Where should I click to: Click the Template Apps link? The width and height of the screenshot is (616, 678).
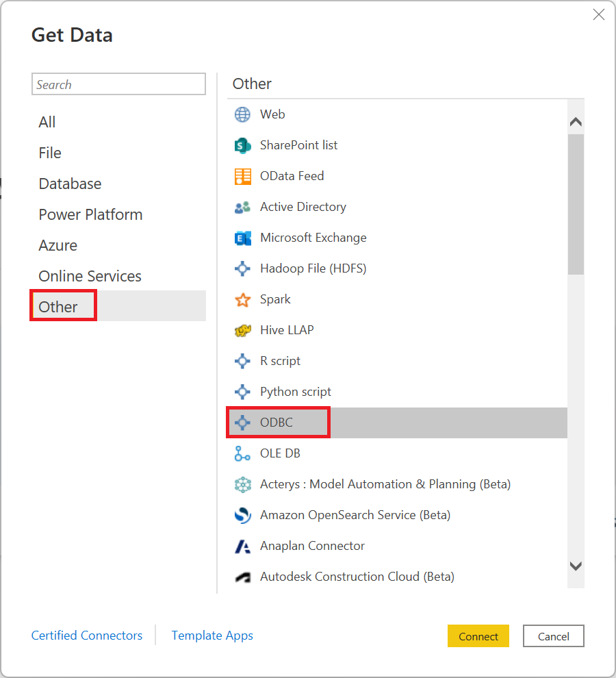pyautogui.click(x=212, y=636)
